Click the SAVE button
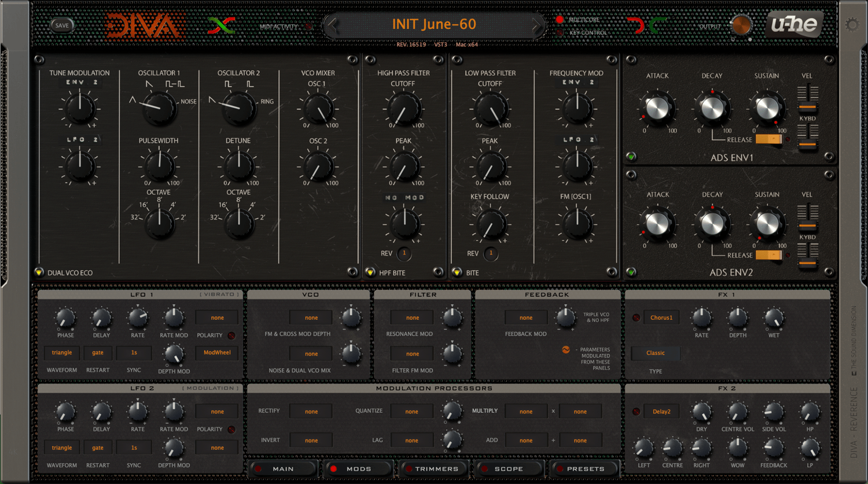The width and height of the screenshot is (868, 484). [x=62, y=25]
